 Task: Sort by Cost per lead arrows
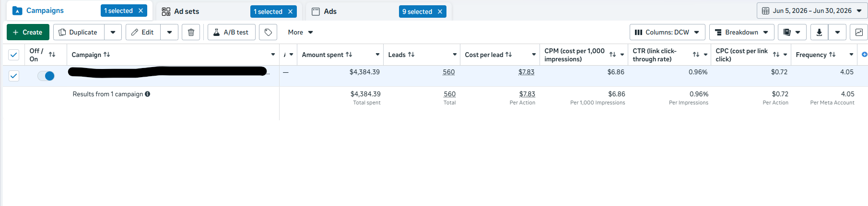pos(509,55)
